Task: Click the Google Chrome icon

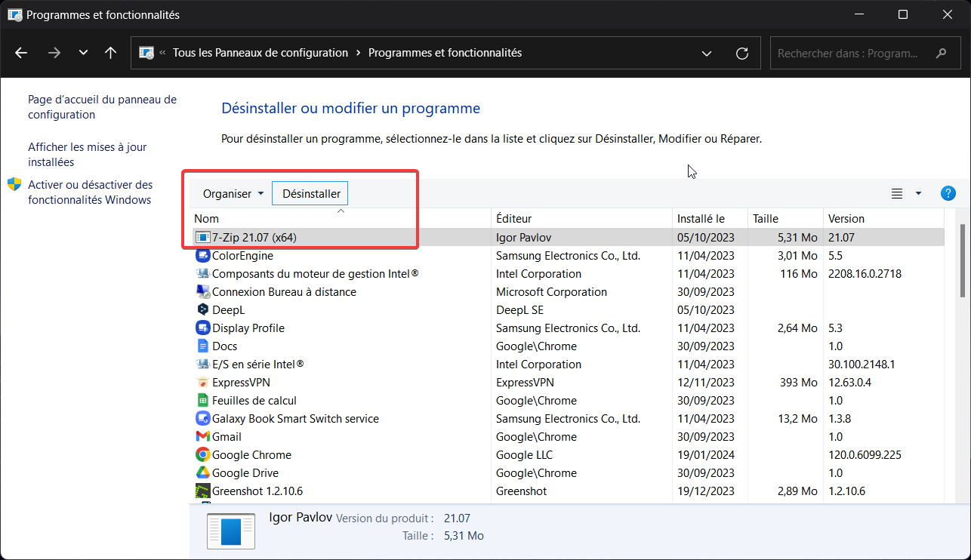Action: pos(202,455)
